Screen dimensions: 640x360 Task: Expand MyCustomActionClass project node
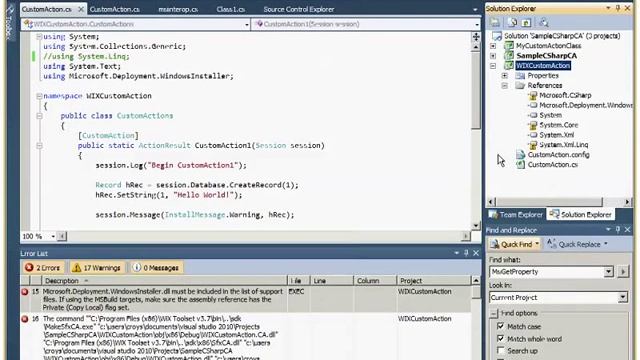coord(493,46)
